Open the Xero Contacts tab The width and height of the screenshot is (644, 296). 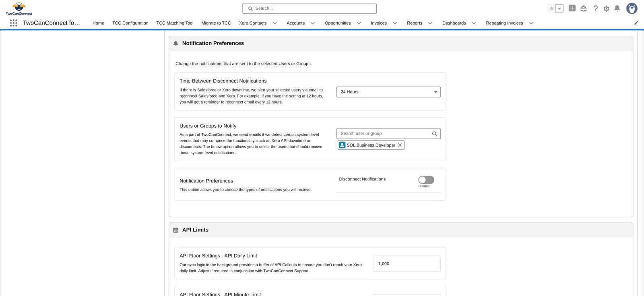pyautogui.click(x=253, y=23)
